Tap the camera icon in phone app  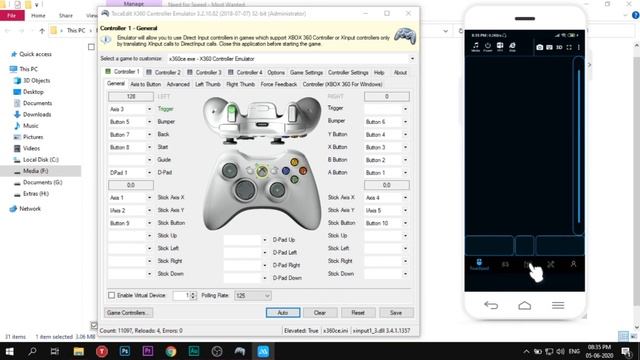540,47
